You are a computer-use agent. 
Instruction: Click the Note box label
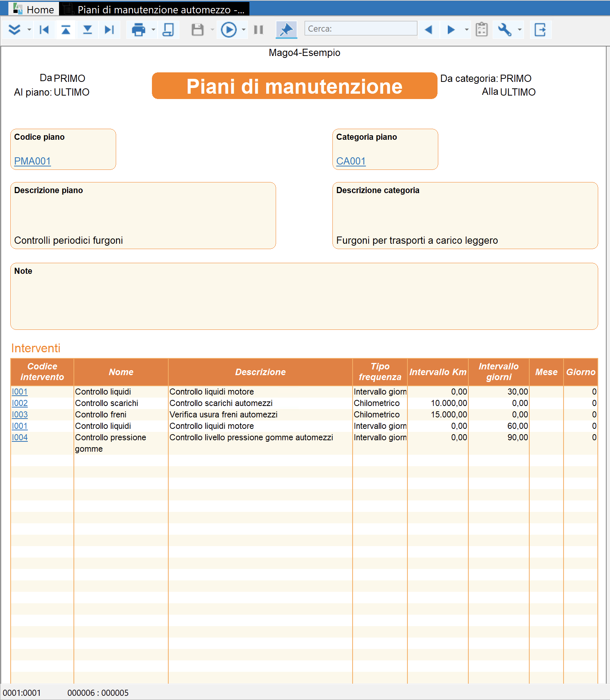point(23,271)
